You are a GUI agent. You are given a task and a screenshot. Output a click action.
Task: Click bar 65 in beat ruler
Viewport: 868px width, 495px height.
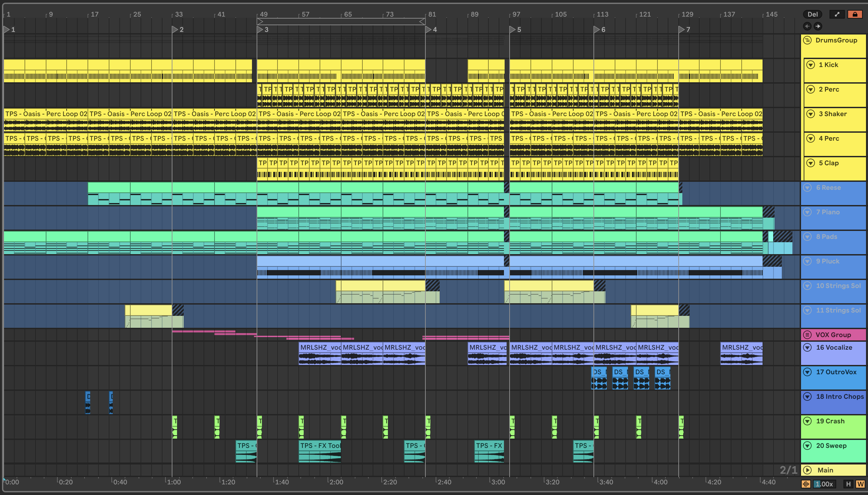tap(348, 14)
